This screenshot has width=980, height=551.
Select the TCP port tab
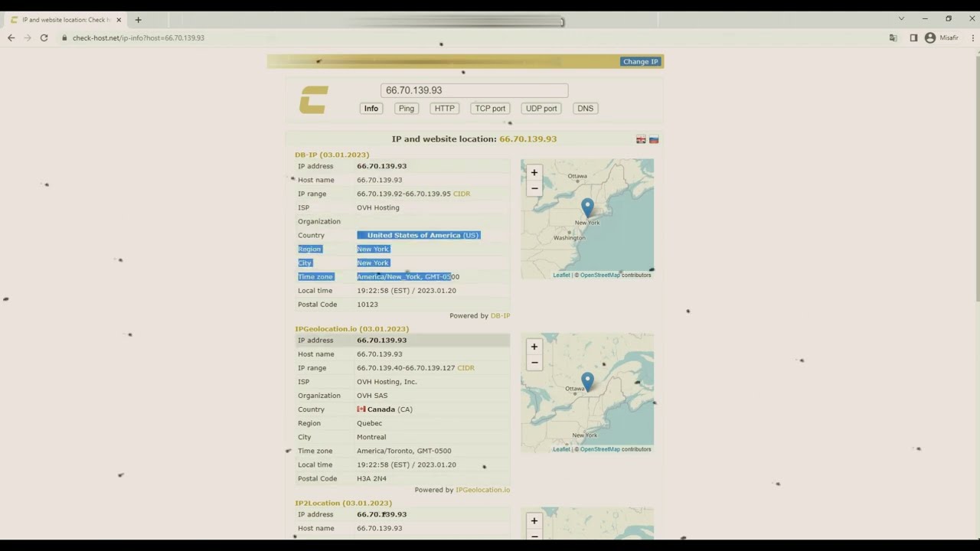pyautogui.click(x=490, y=109)
